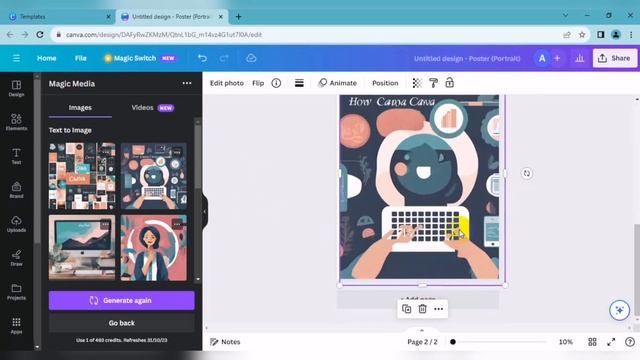This screenshot has width=640, height=360.
Task: Select the Draw tool in sidebar
Action: pos(16,258)
